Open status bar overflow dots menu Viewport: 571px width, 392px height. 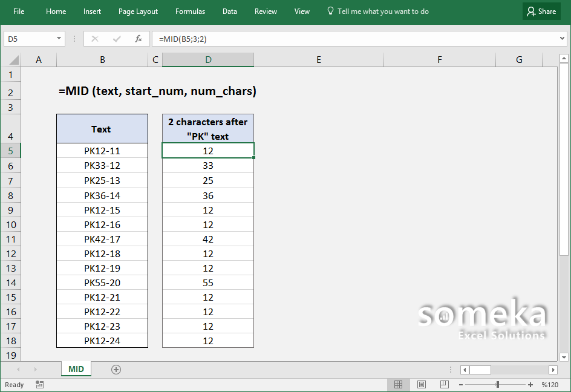450,369
